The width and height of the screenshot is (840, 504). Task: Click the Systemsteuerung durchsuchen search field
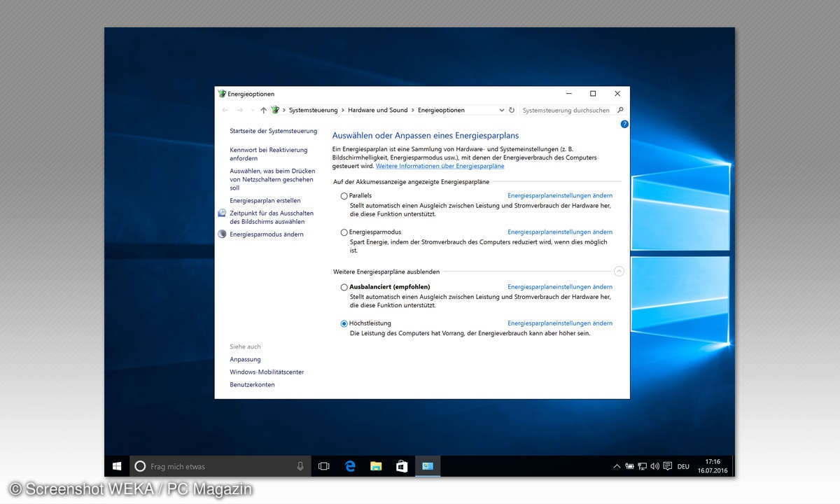click(567, 110)
